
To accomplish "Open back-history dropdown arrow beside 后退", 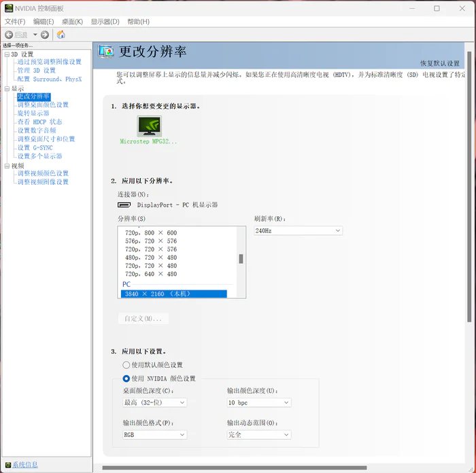I will (35, 35).
